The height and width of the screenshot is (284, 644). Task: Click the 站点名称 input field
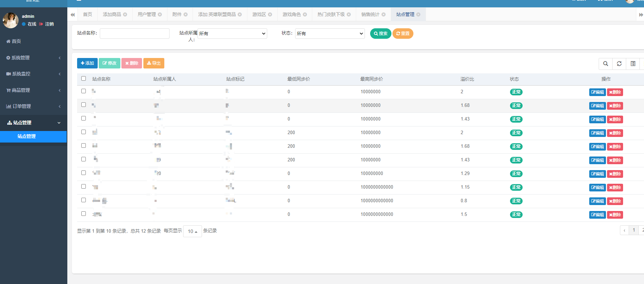[134, 34]
